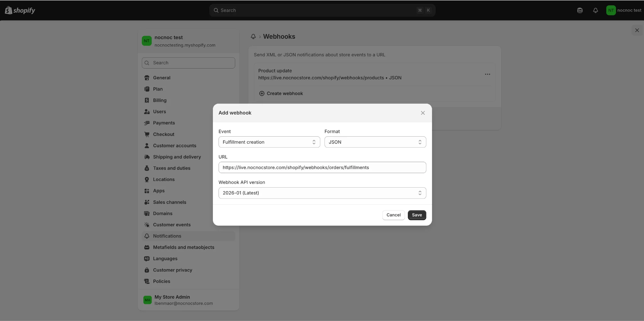Open the Product update webhook options menu

(x=487, y=74)
